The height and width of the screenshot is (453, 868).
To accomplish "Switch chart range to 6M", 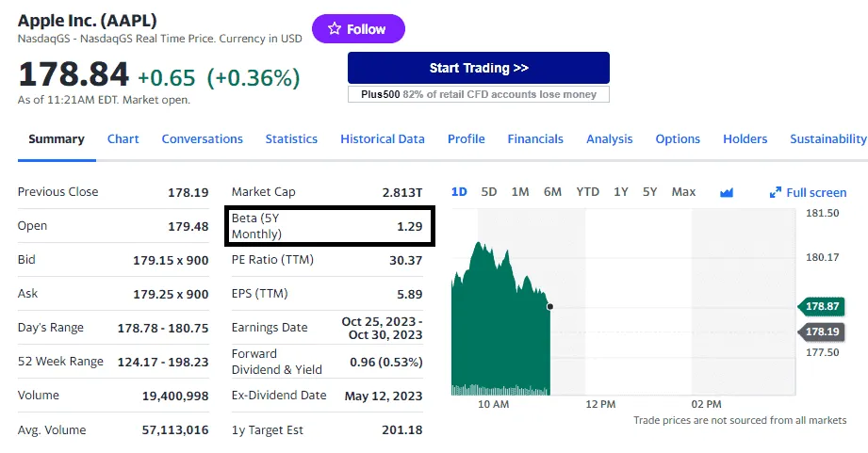I will click(x=552, y=192).
